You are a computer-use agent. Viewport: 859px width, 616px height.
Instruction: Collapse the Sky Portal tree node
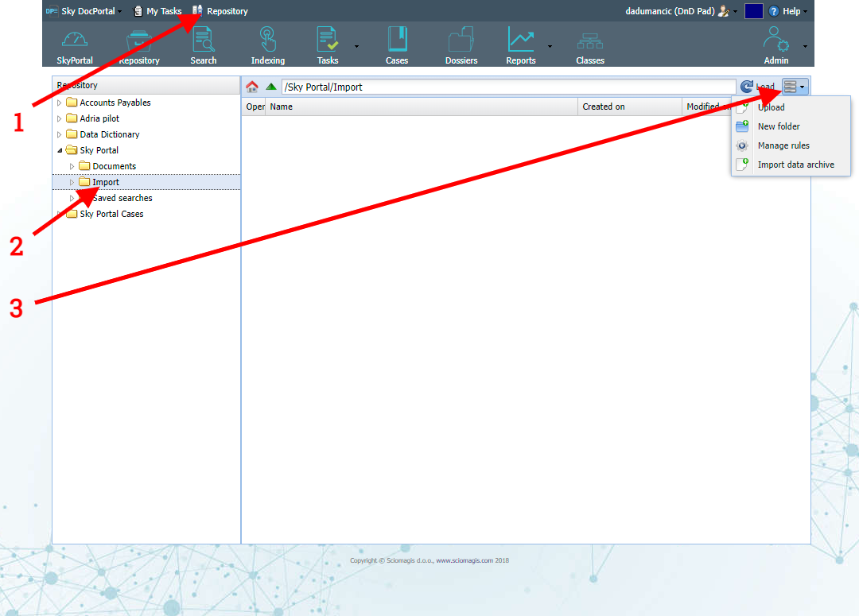point(60,150)
